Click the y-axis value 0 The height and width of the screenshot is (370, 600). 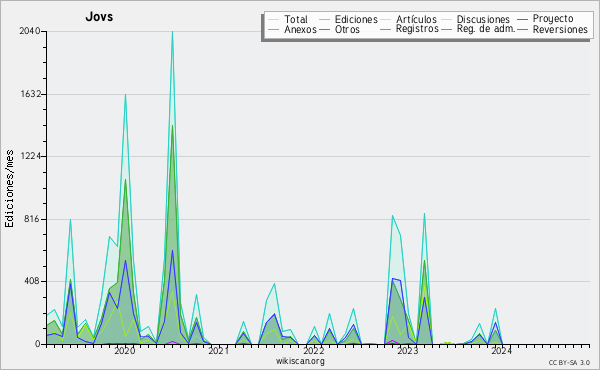pyautogui.click(x=38, y=344)
